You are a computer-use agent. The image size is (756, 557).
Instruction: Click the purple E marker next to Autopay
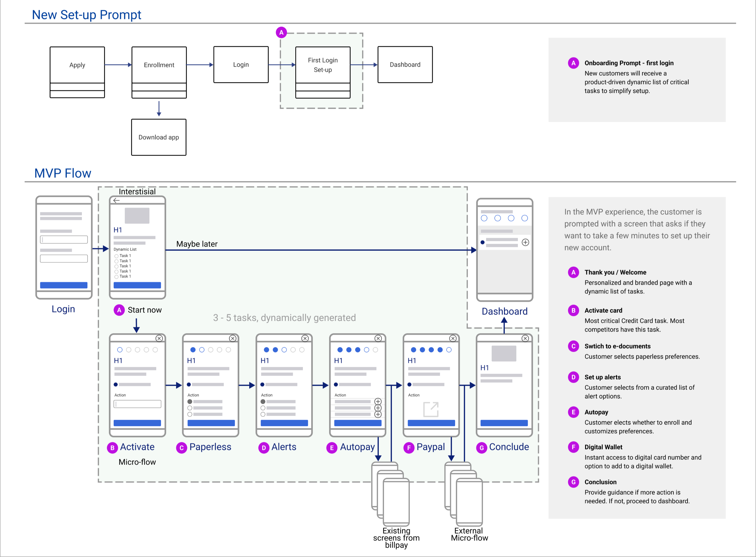(x=332, y=448)
